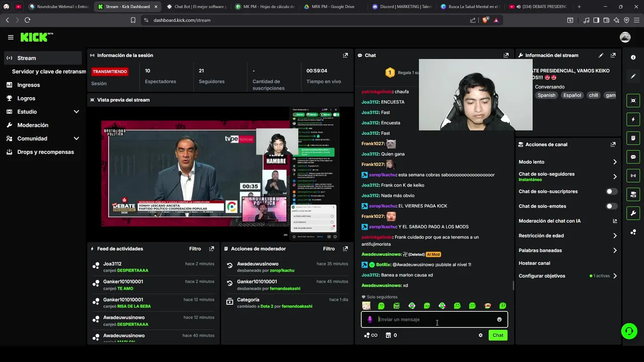Image resolution: width=644 pixels, height=362 pixels.
Task: Open Restricción de edad chevron
Action: click(615, 235)
